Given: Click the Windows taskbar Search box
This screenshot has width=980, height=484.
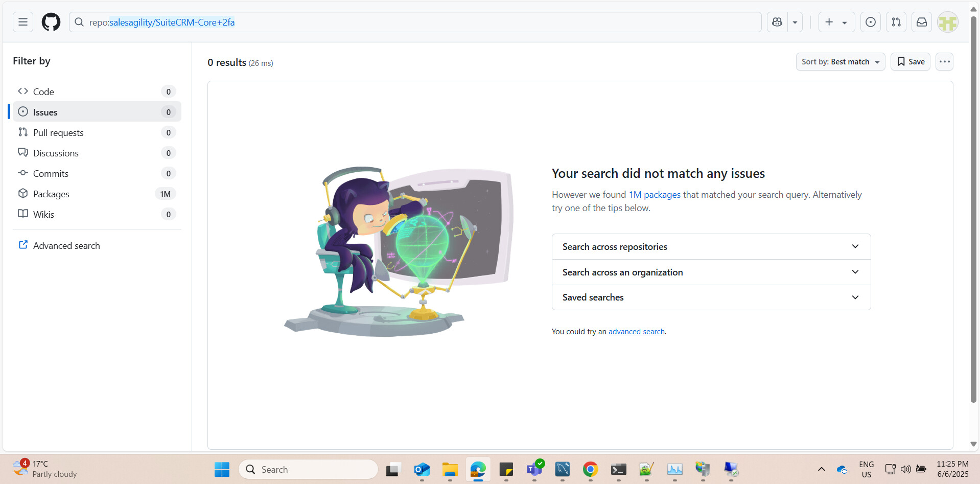Looking at the screenshot, I should (308, 469).
